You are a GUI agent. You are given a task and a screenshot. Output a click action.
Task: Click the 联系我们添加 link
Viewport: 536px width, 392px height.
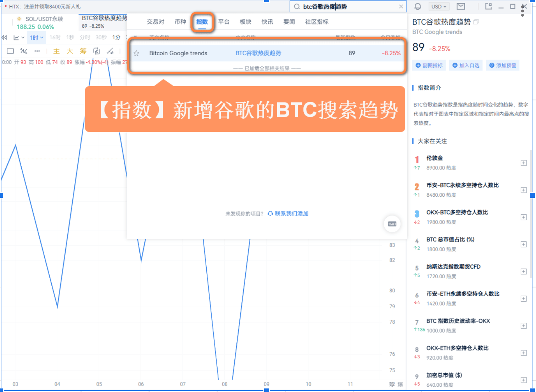click(288, 213)
